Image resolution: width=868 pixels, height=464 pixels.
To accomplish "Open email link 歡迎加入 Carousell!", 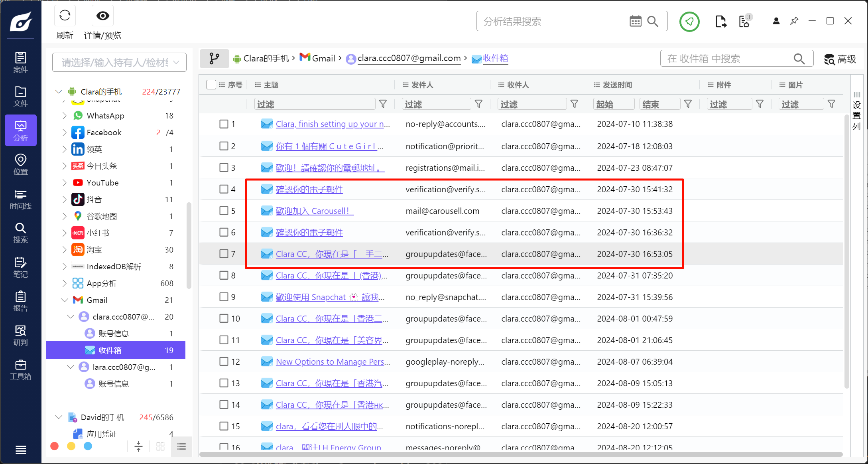I will (x=314, y=211).
